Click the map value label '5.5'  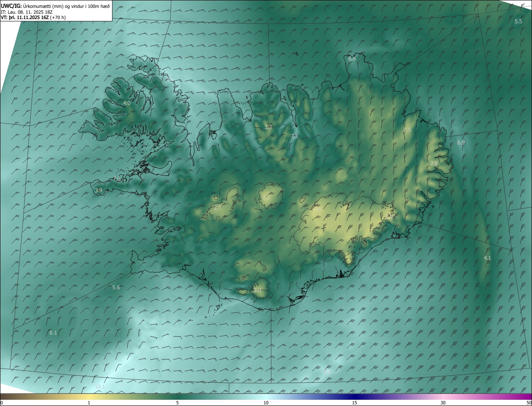(x=518, y=21)
